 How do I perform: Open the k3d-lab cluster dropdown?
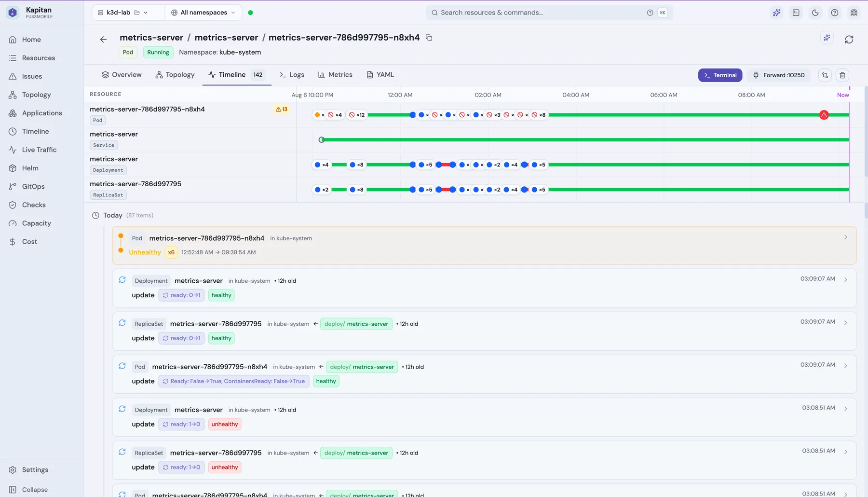[x=127, y=13]
